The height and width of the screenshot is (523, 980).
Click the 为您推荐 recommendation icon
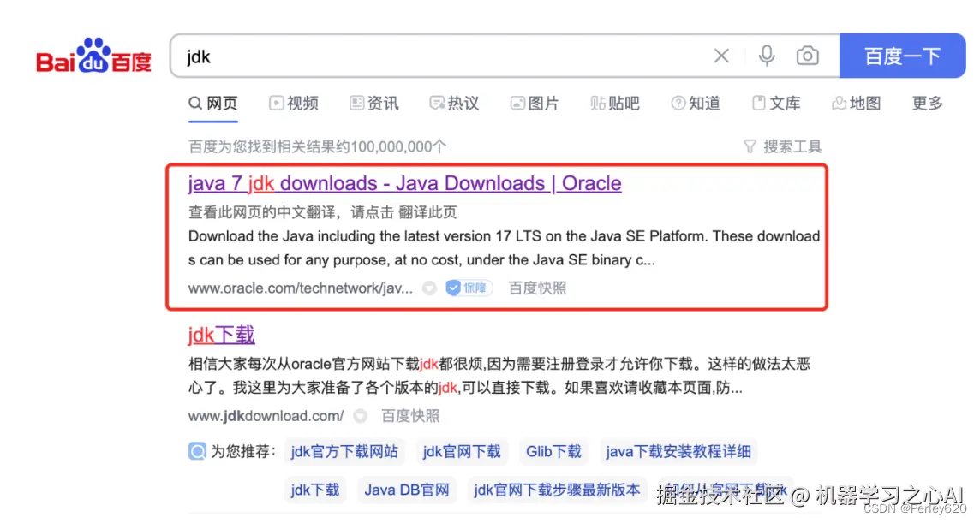(197, 451)
